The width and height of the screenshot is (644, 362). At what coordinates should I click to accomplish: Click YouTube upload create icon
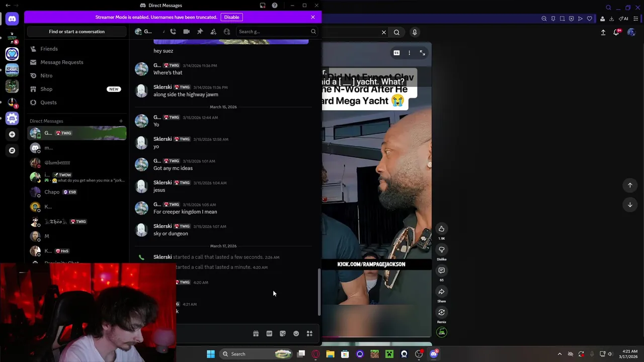(x=603, y=32)
